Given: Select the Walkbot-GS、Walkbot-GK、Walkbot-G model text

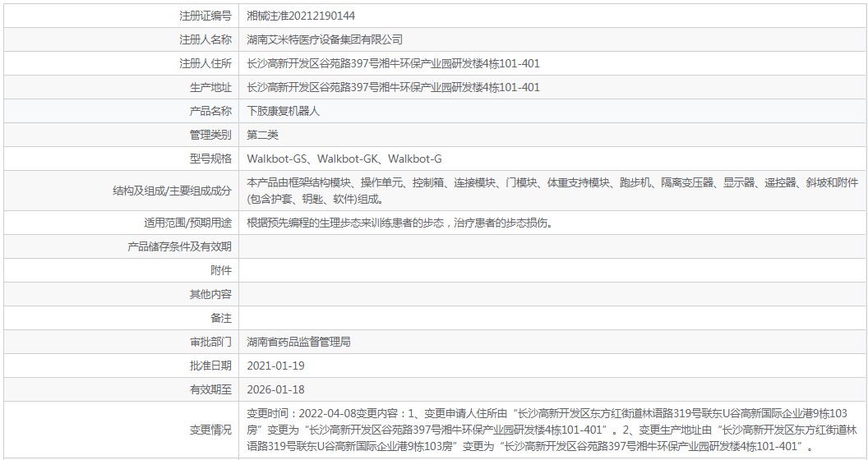Looking at the screenshot, I should (344, 159).
